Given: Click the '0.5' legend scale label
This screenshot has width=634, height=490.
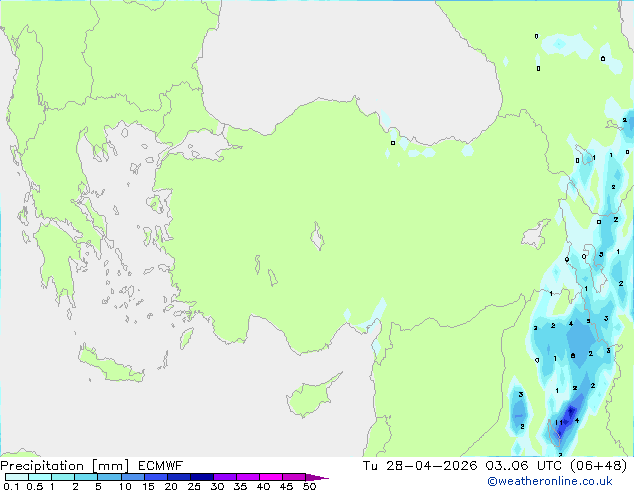Looking at the screenshot, I should 34,486.
